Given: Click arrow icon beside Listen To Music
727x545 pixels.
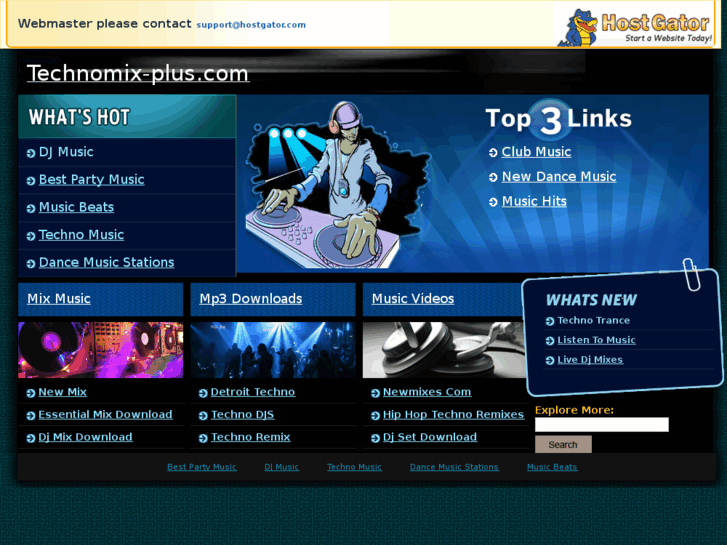Looking at the screenshot, I should (x=550, y=341).
